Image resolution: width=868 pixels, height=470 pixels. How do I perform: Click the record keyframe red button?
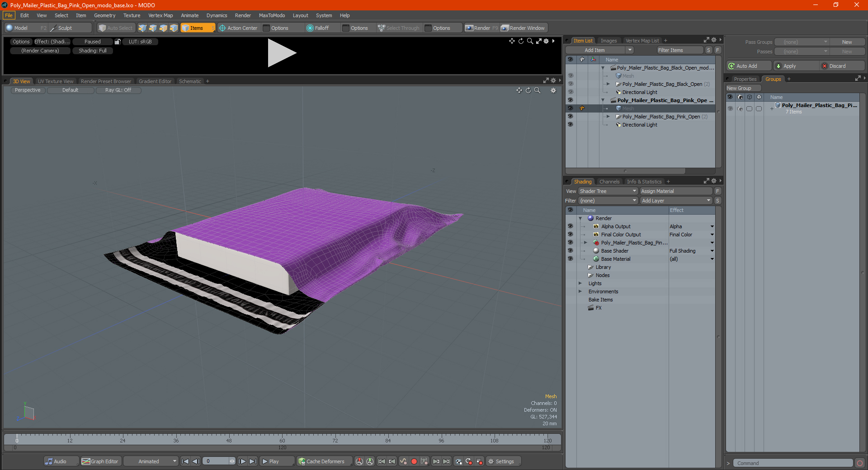[414, 461]
